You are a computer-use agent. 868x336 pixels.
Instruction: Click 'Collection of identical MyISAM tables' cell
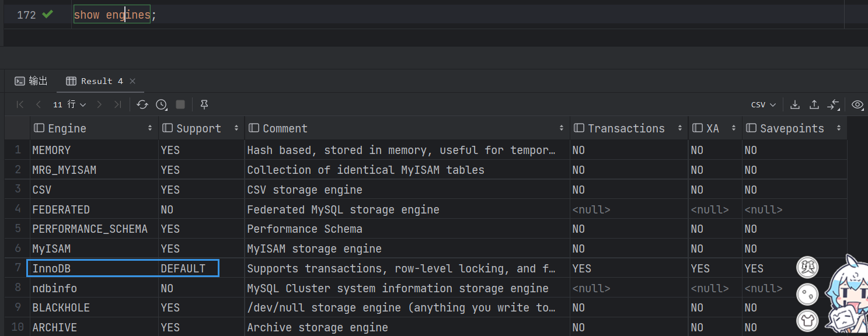407,170
